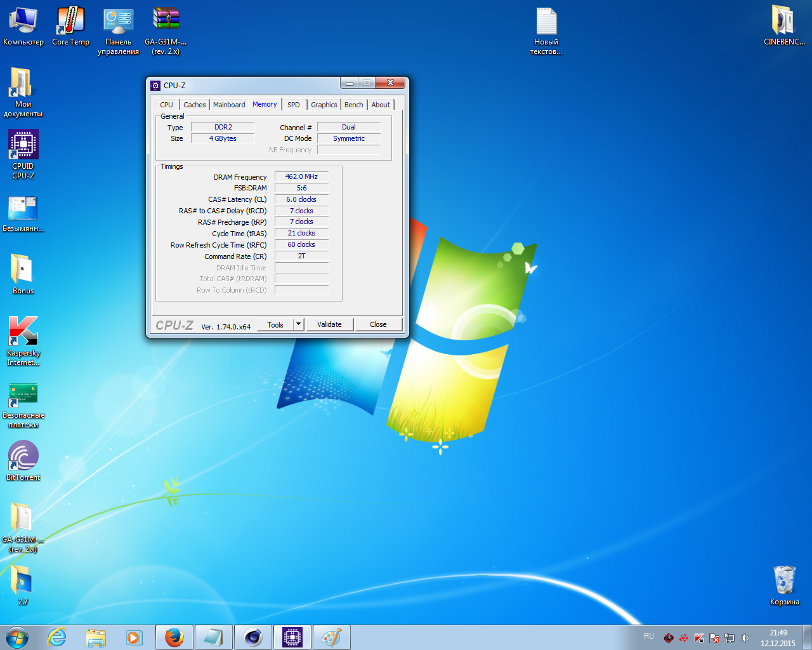Screen dimensions: 812x650
Task: Select the Kaspersky Internet desktop shortcut
Action: [23, 341]
